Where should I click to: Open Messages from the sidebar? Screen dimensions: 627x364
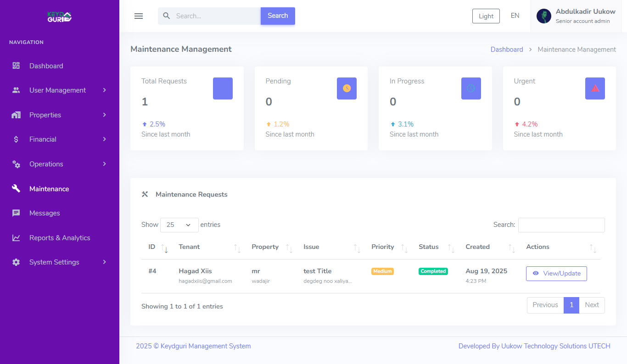click(x=45, y=213)
